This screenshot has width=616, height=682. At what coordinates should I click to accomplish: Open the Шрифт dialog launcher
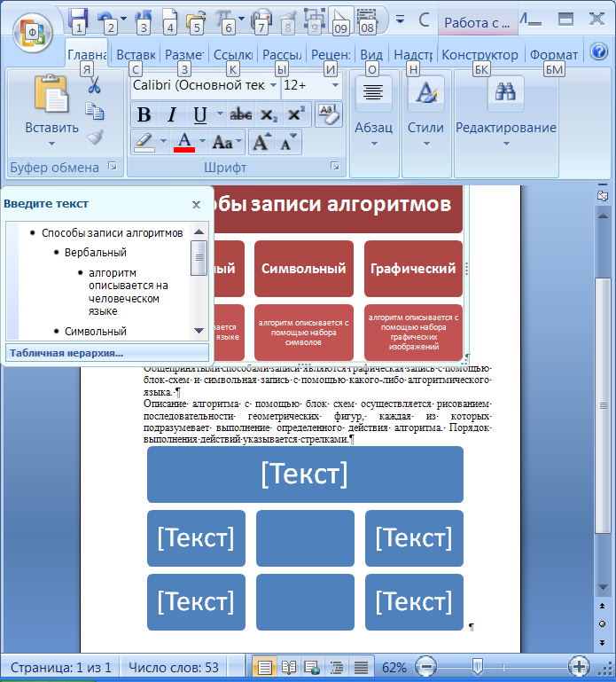335,166
